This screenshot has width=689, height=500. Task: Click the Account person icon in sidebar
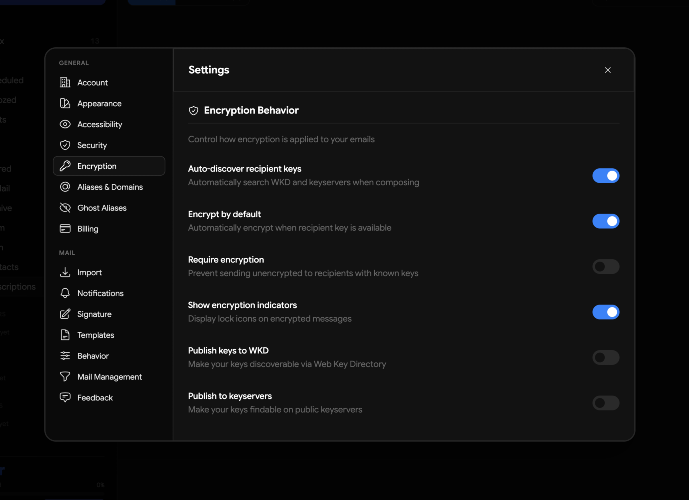[x=65, y=83]
